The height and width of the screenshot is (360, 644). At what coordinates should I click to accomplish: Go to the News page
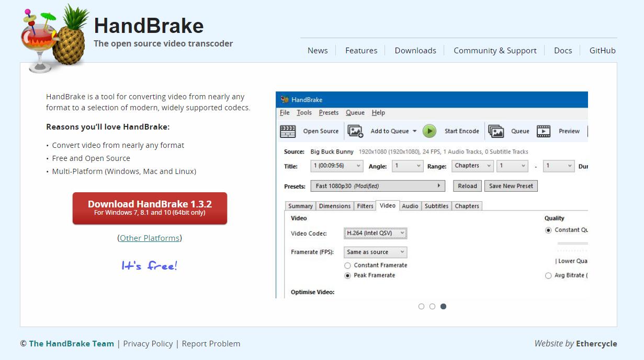click(318, 50)
